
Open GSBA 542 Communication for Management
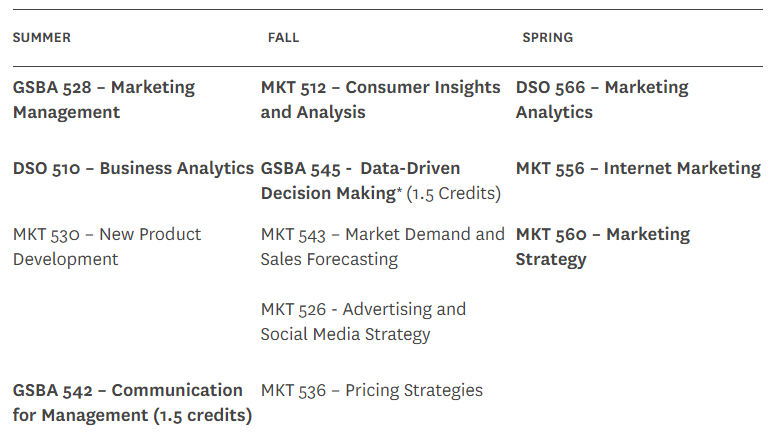click(132, 403)
